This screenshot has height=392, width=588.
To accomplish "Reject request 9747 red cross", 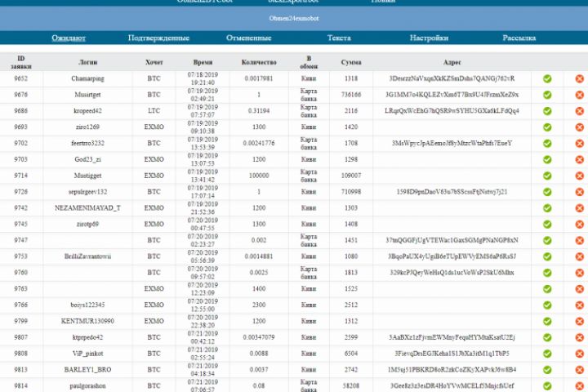I will (x=579, y=240).
